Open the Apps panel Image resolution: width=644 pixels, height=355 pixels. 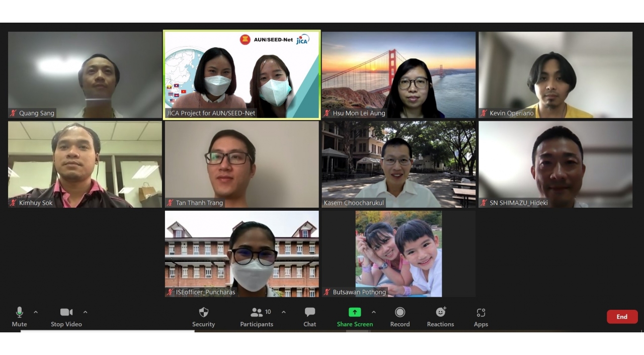481,317
